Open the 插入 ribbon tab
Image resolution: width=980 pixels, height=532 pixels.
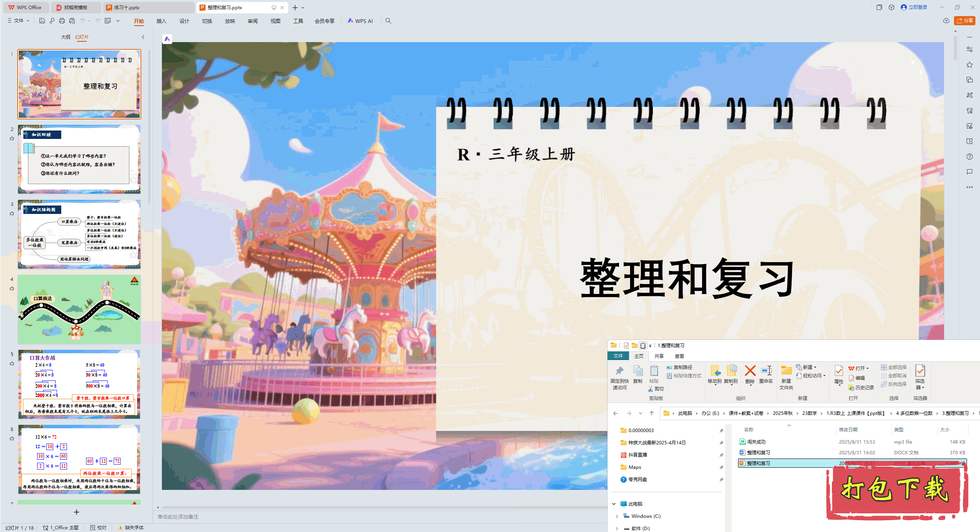(161, 21)
